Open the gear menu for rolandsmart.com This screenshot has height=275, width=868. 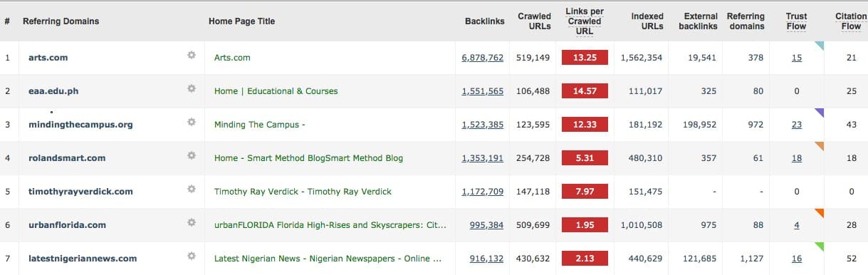(192, 156)
